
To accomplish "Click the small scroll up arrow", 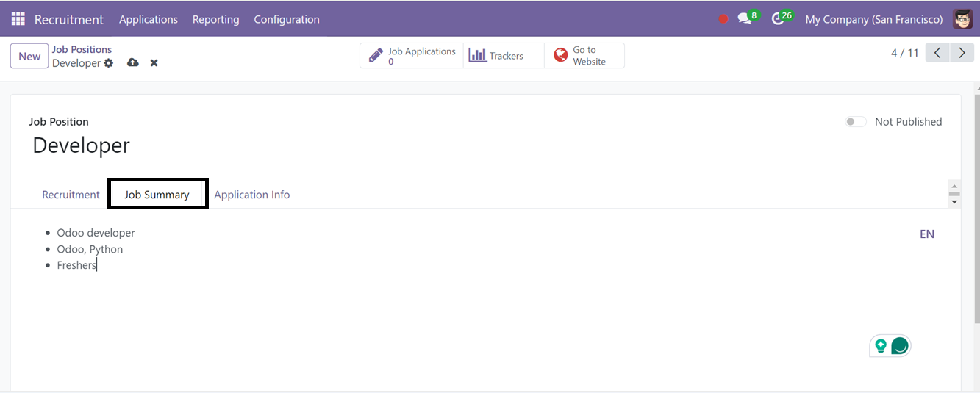I will pos(954,187).
